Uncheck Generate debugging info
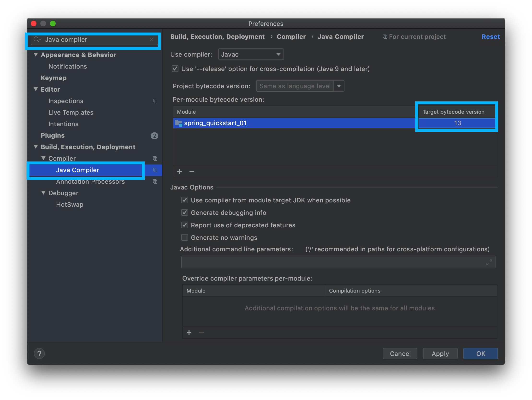This screenshot has height=400, width=532. pos(185,213)
